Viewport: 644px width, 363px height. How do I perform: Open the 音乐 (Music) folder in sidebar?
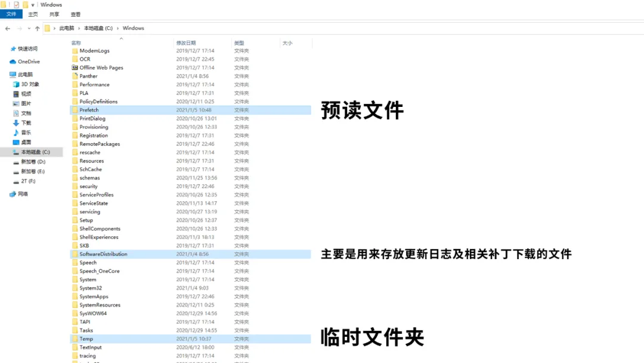(x=27, y=132)
